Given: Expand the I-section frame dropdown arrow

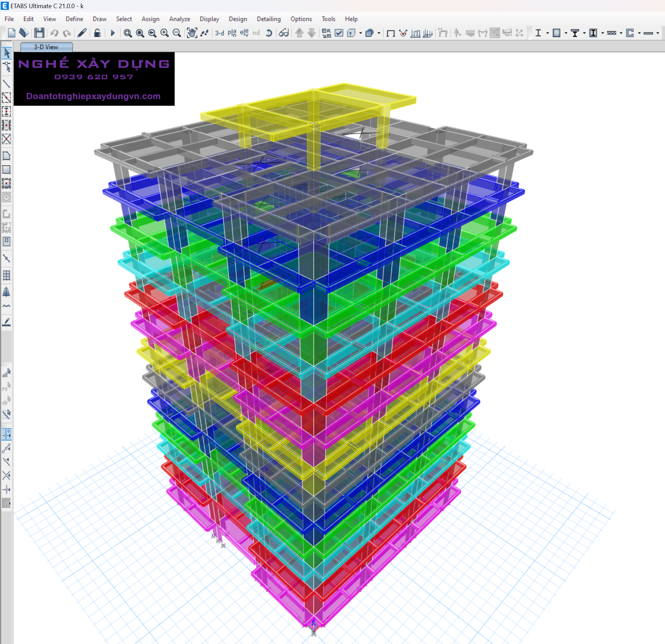Looking at the screenshot, I should (547, 33).
